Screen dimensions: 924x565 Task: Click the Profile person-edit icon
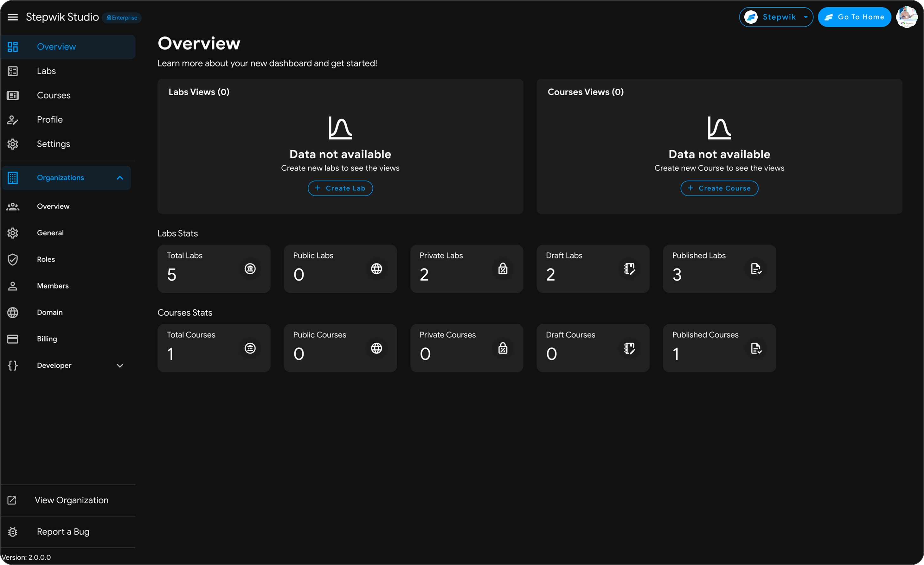13,120
